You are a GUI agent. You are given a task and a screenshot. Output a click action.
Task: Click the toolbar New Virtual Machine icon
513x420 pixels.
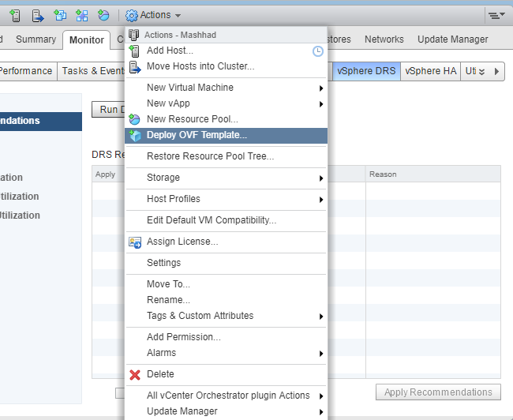[60, 15]
